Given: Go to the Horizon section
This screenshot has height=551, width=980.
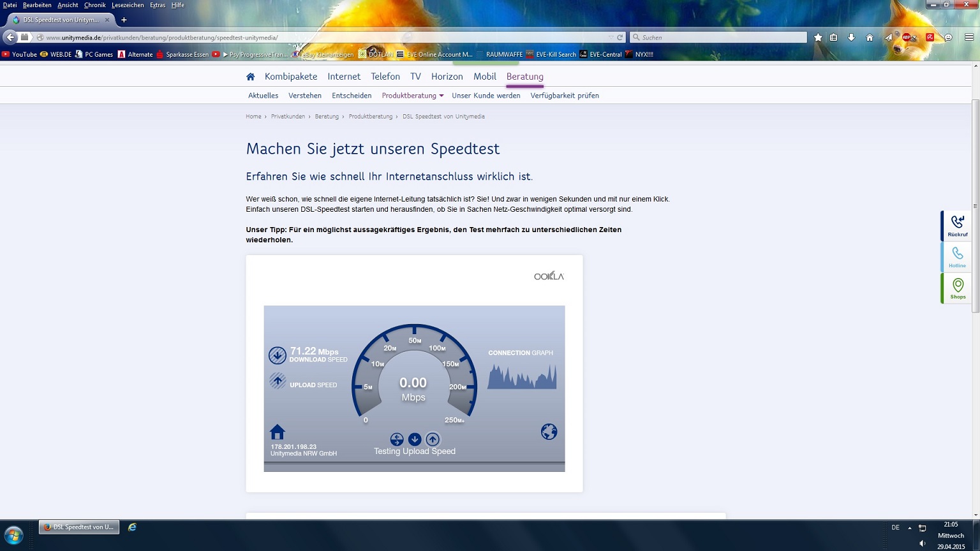Looking at the screenshot, I should pos(447,77).
